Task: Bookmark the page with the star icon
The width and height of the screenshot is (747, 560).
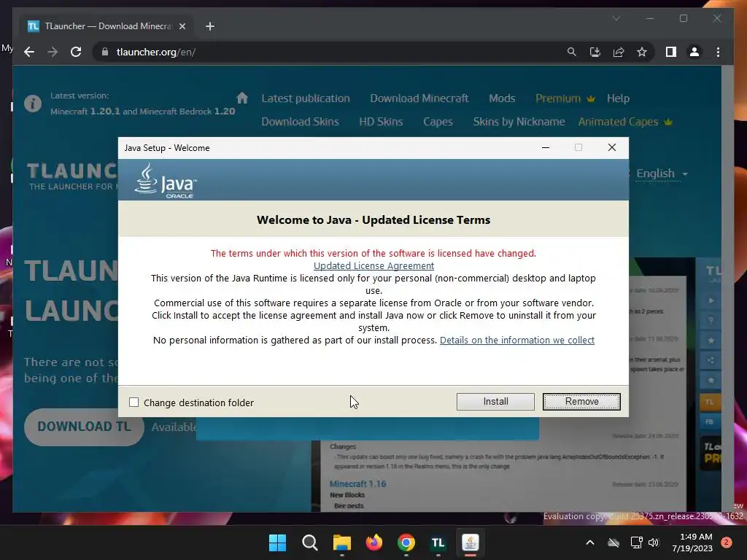Action: click(642, 52)
